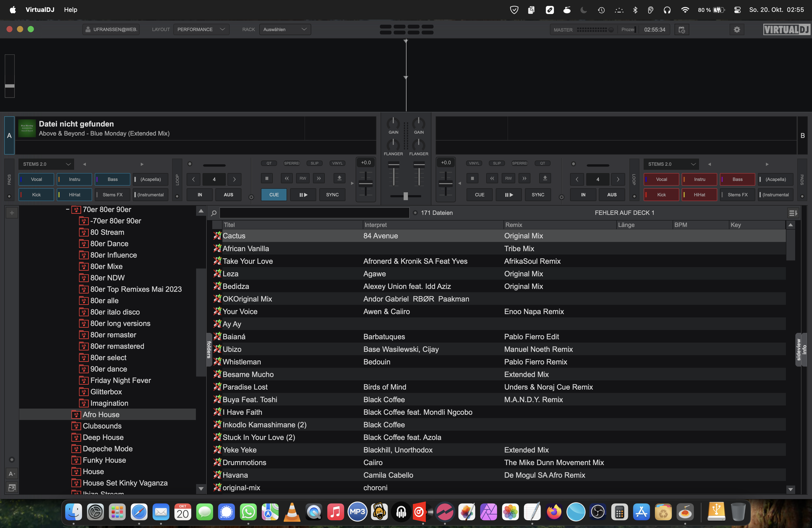Click the CUE button on deck B
Image resolution: width=812 pixels, height=528 pixels.
[479, 195]
